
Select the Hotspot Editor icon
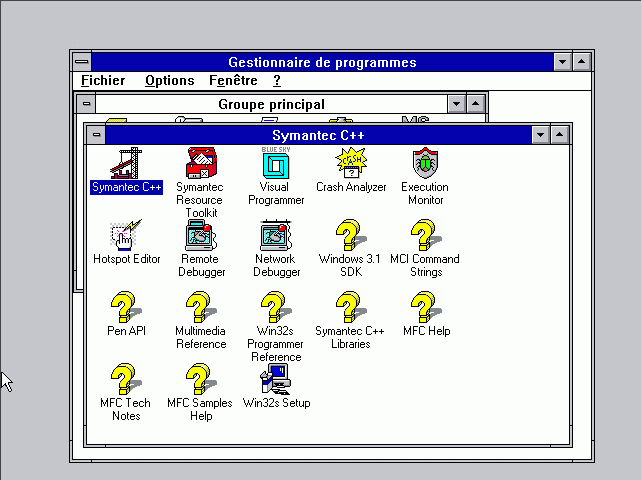[x=126, y=235]
